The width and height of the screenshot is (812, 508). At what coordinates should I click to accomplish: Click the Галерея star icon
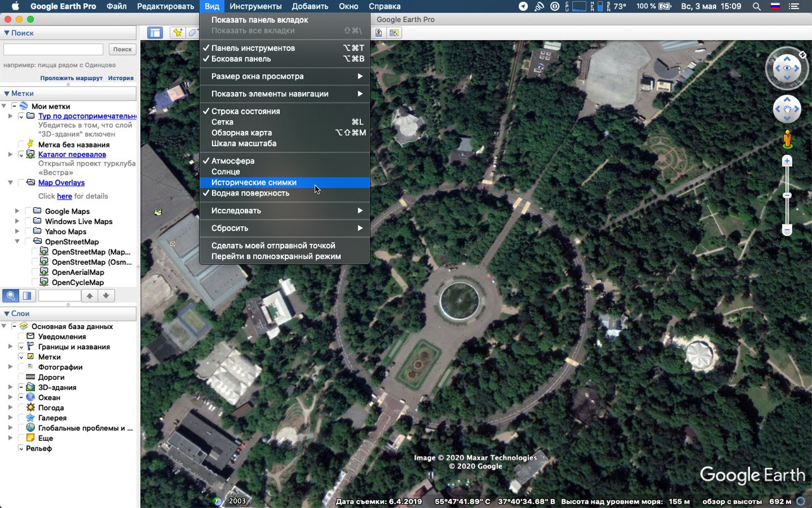click(x=30, y=418)
